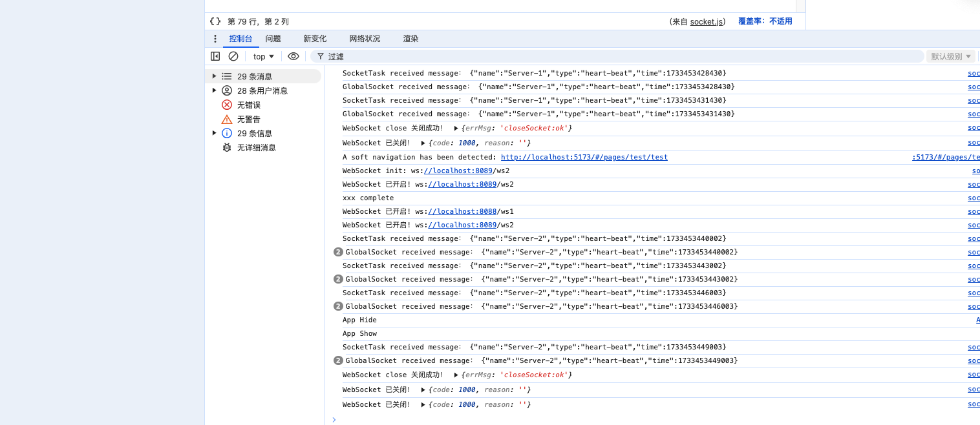
Task: Expand the errMsg closeSocket:ok object
Action: point(456,129)
